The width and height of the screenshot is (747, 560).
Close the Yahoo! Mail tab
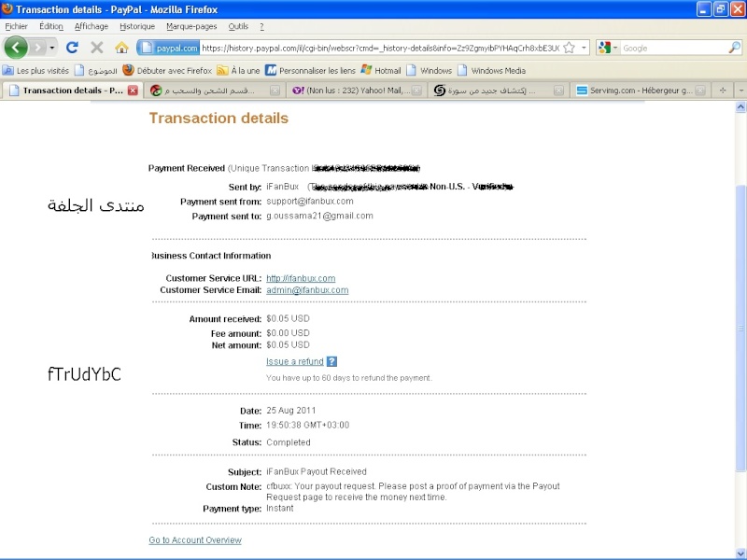[x=416, y=91]
